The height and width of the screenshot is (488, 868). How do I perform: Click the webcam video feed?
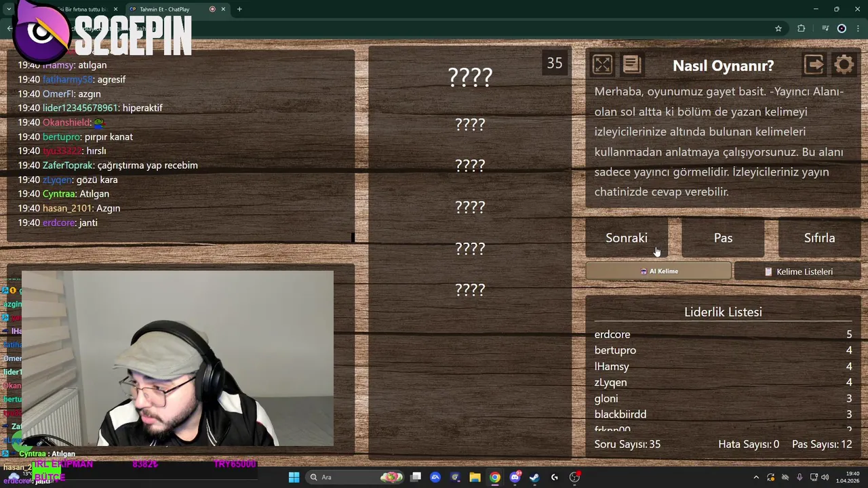click(178, 359)
